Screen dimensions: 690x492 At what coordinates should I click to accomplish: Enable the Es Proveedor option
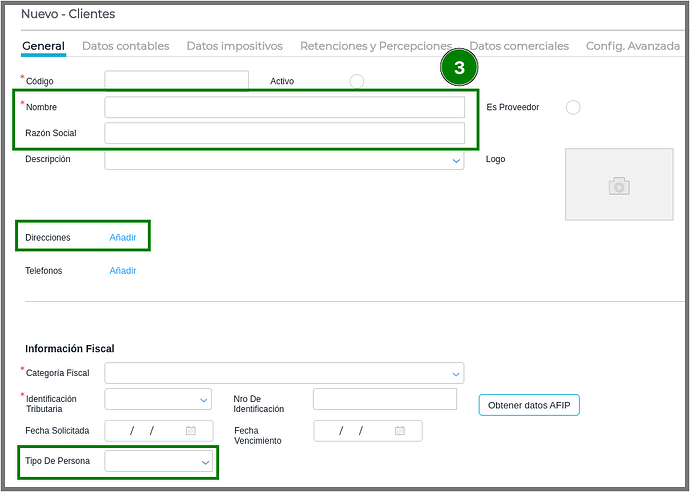(x=573, y=107)
